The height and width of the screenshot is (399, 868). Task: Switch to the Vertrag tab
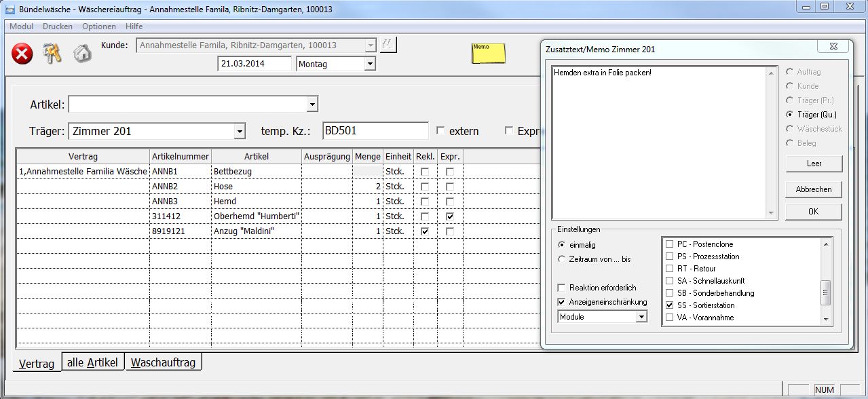coord(37,363)
